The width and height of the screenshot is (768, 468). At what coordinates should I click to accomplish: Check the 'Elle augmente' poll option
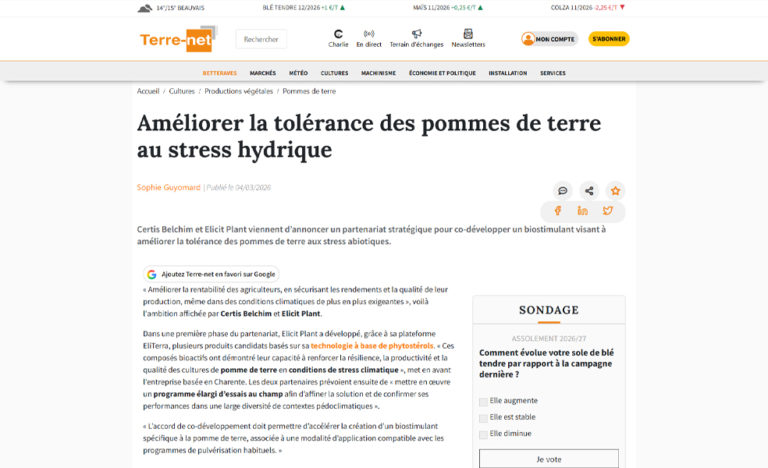pyautogui.click(x=483, y=402)
